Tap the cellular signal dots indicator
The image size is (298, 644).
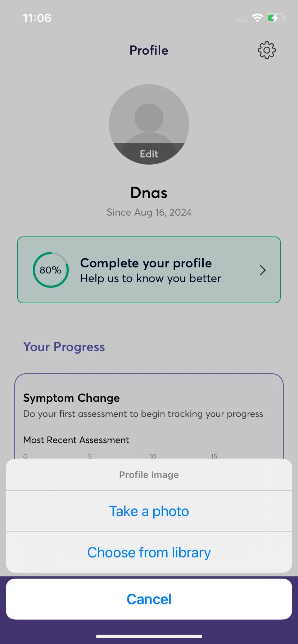pyautogui.click(x=241, y=20)
